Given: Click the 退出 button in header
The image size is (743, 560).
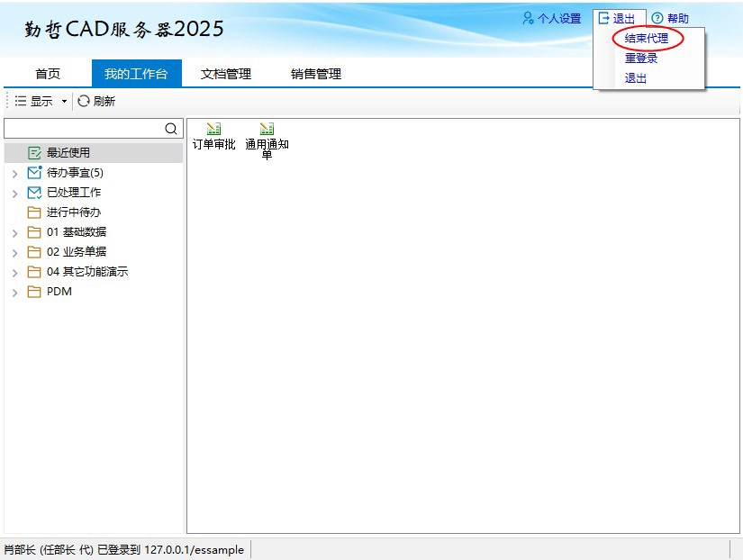Looking at the screenshot, I should [x=618, y=18].
